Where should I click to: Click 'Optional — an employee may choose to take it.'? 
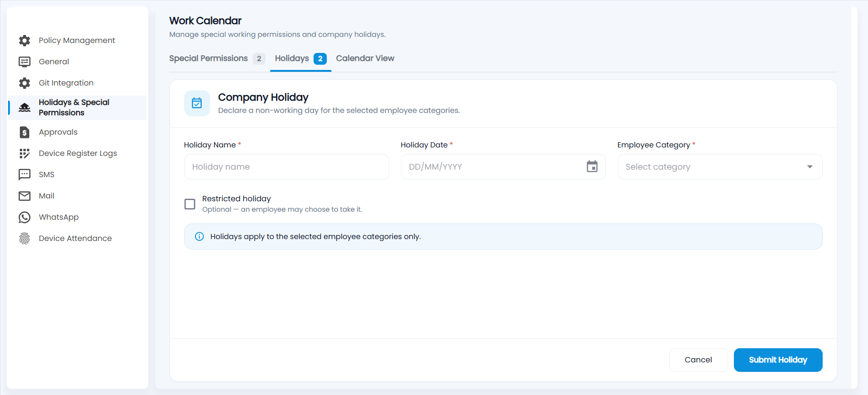(x=282, y=209)
